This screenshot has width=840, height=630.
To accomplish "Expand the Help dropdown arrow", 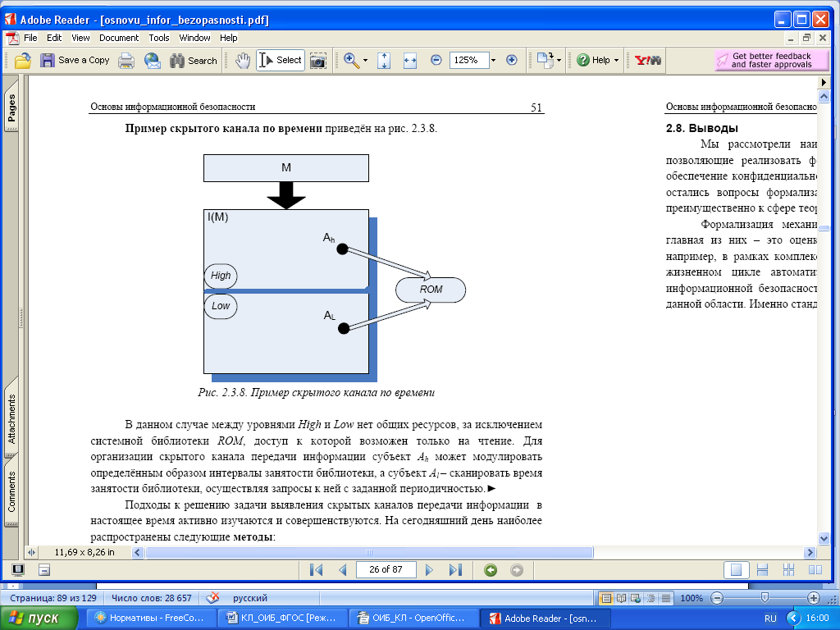I will tap(616, 61).
